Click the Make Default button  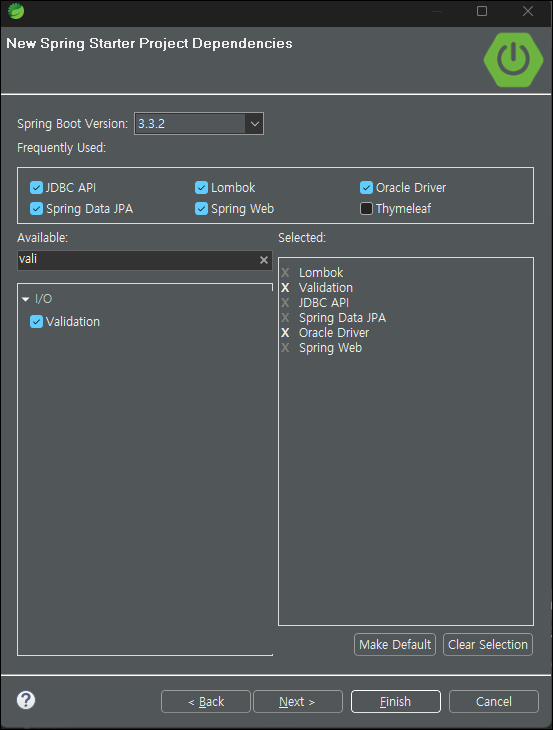coord(395,644)
